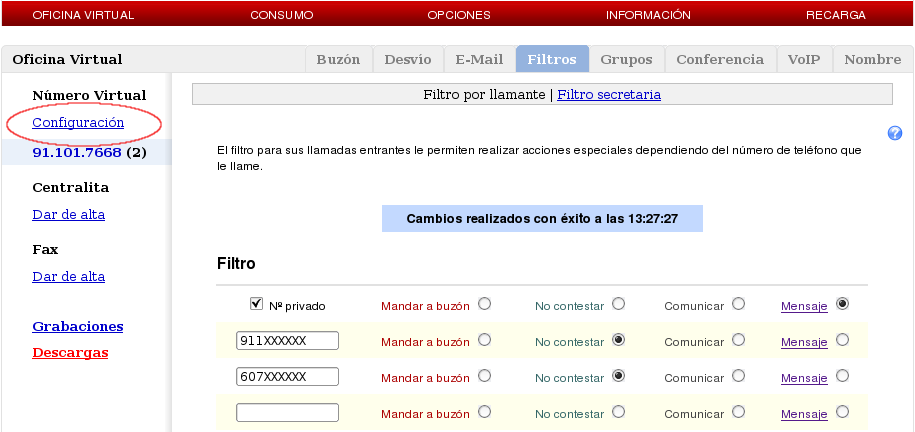This screenshot has height=432, width=915.
Task: Open the Configuración link in sidebar
Action: click(x=78, y=122)
